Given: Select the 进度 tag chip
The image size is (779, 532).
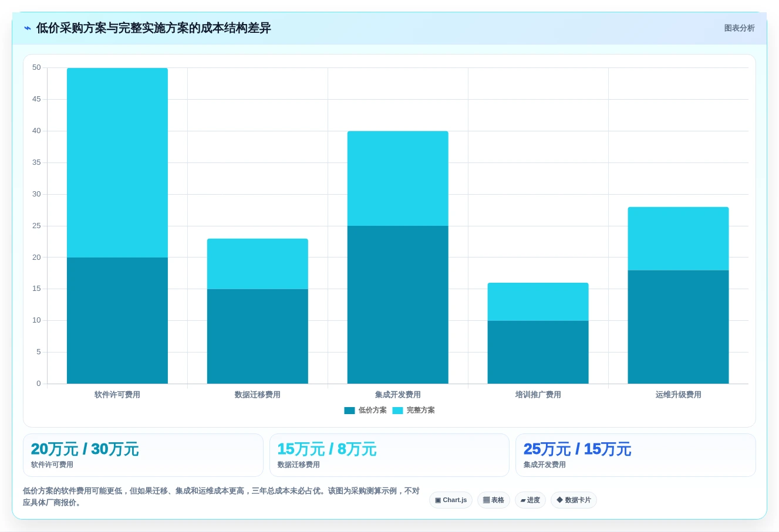Looking at the screenshot, I should tap(530, 500).
